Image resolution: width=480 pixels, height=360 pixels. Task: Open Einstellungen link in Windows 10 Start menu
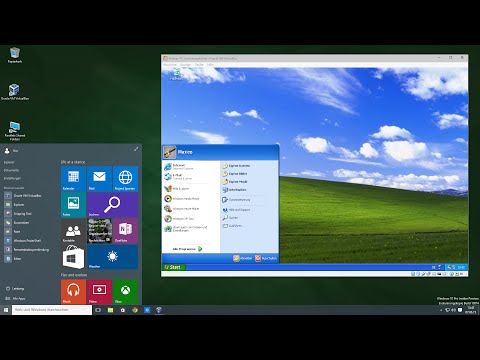pyautogui.click(x=12, y=178)
